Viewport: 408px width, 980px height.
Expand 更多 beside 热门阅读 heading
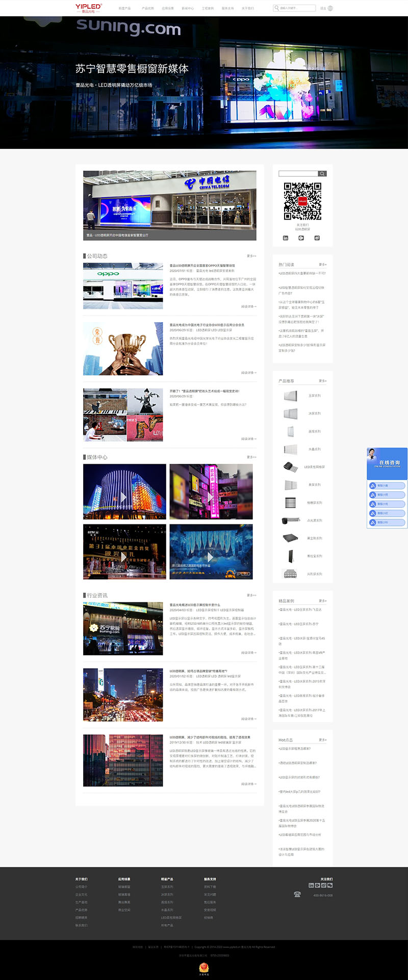[x=322, y=264]
